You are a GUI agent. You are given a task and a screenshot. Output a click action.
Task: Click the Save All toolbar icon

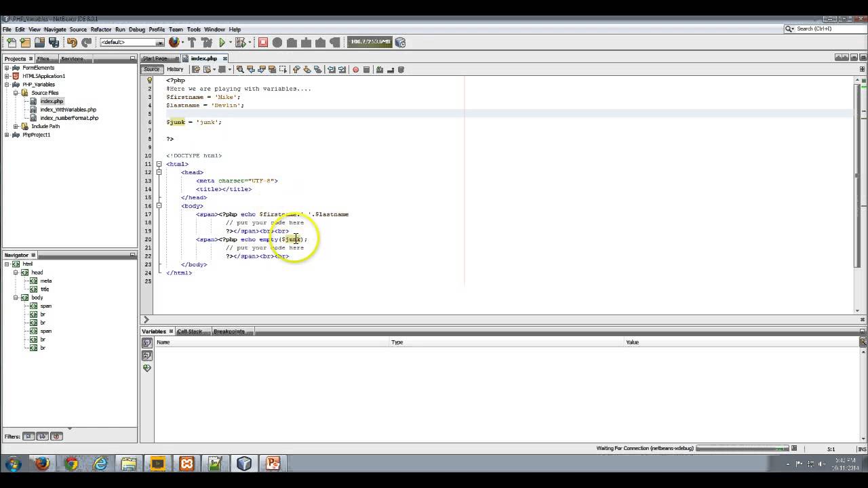click(54, 42)
